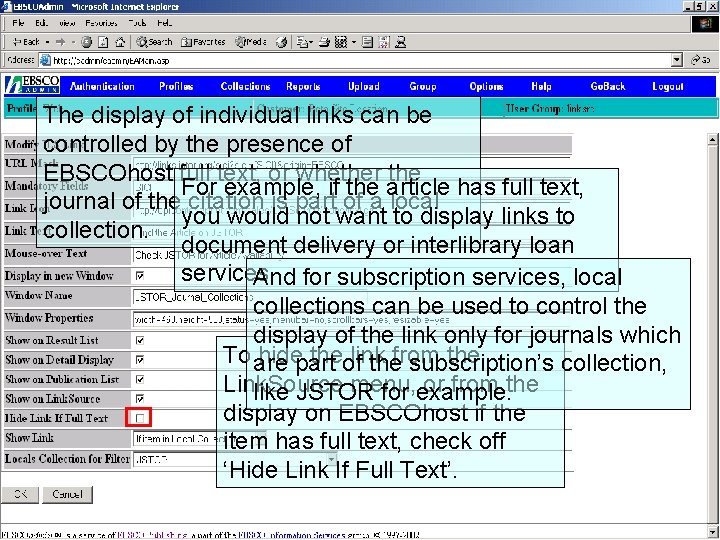The image size is (720, 540).
Task: Click the OK button
Action: point(20,494)
